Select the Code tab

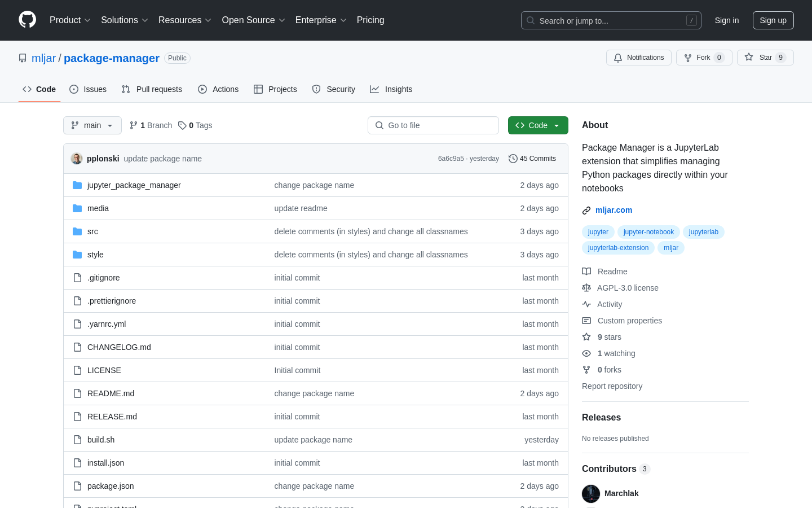tap(39, 89)
